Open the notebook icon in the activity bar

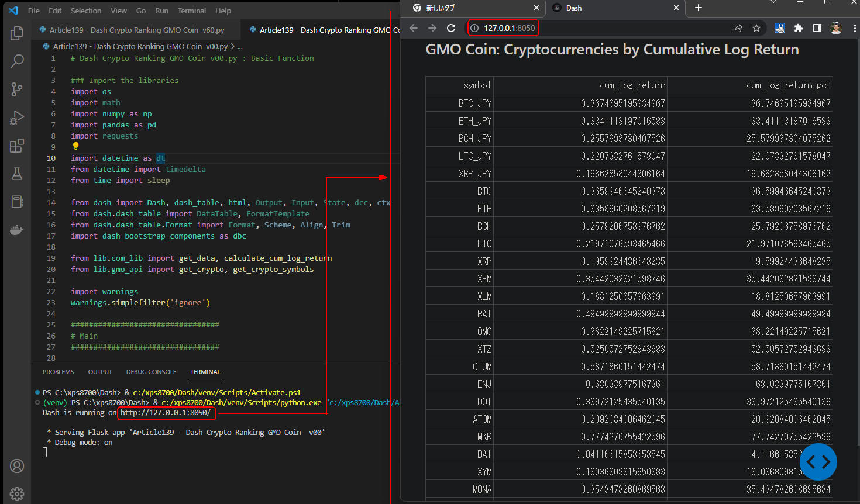(x=17, y=202)
